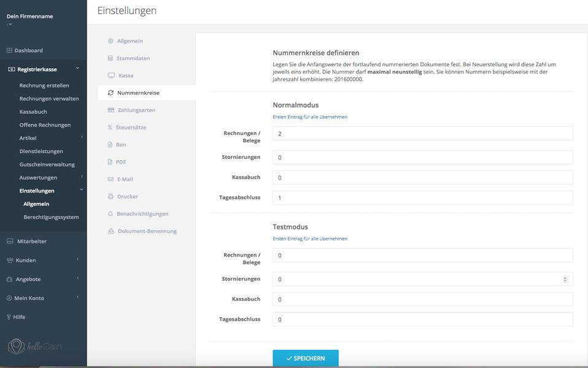The width and height of the screenshot is (588, 368).
Task: Click the Bon document icon
Action: pos(110,145)
